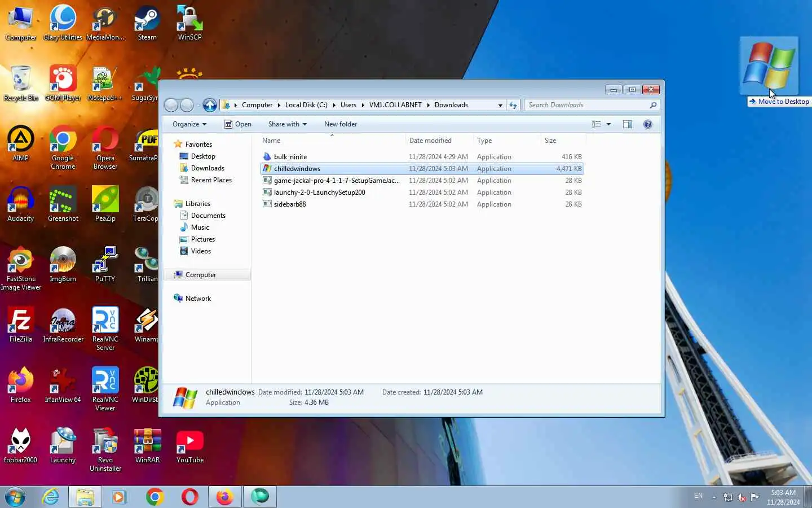Open the Steam desktop shortcut
Screen dimensions: 812x508
point(147,23)
